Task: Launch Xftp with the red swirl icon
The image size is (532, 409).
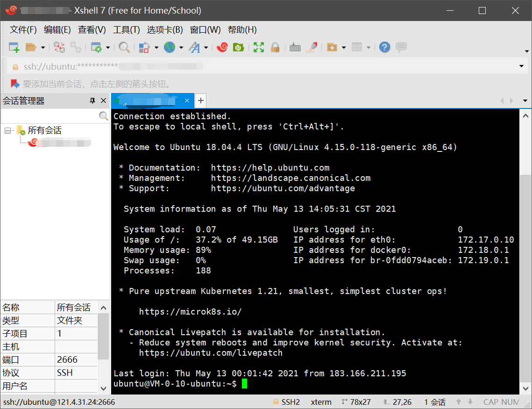Action: (x=222, y=47)
